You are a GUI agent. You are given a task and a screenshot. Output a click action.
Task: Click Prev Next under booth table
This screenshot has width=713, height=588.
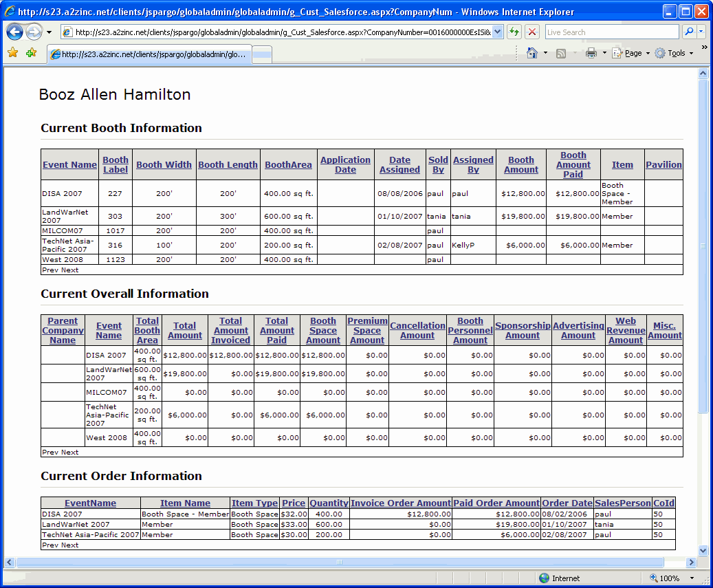click(x=60, y=270)
